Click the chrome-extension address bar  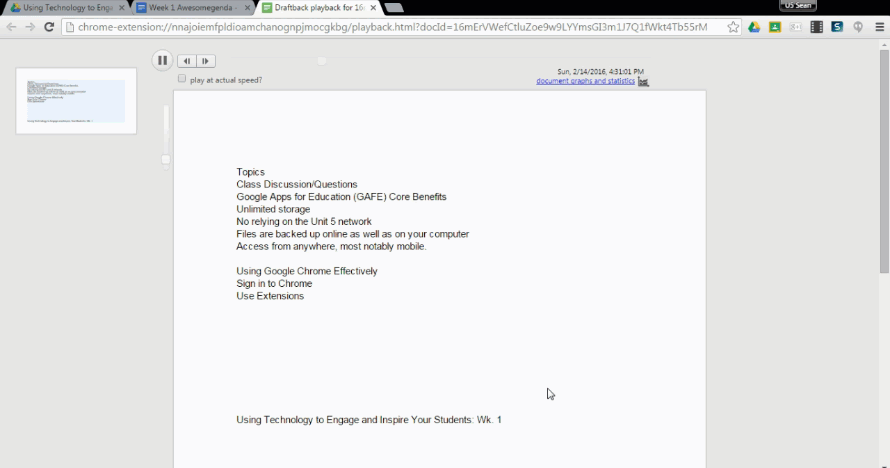click(x=392, y=27)
